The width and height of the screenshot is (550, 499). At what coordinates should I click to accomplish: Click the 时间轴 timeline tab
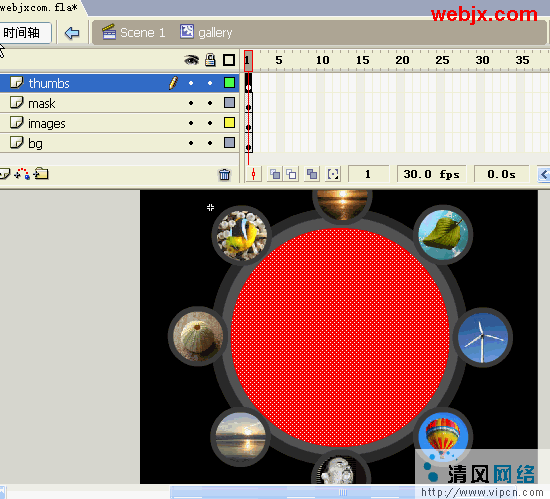(x=25, y=33)
